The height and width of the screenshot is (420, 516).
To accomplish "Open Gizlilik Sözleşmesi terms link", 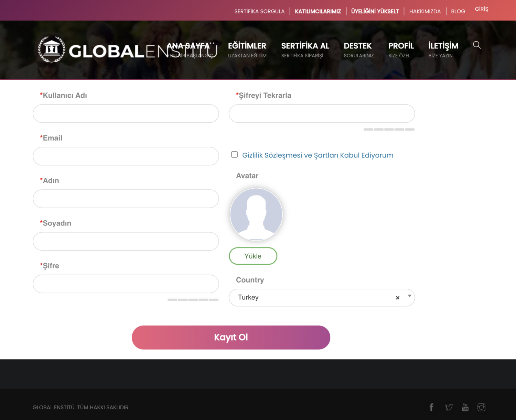I will 318,155.
